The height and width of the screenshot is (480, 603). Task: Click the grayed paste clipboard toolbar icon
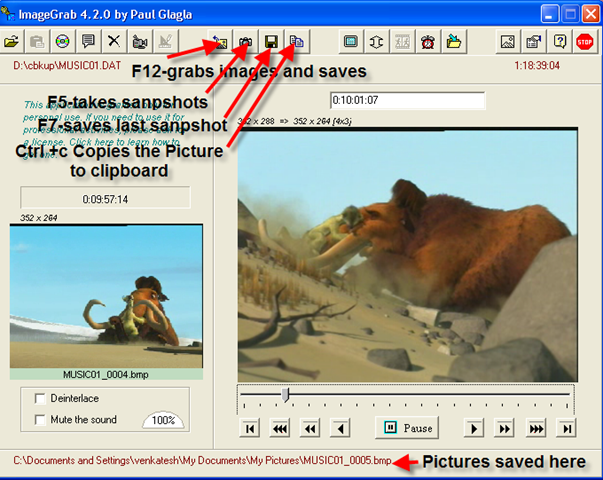point(37,41)
